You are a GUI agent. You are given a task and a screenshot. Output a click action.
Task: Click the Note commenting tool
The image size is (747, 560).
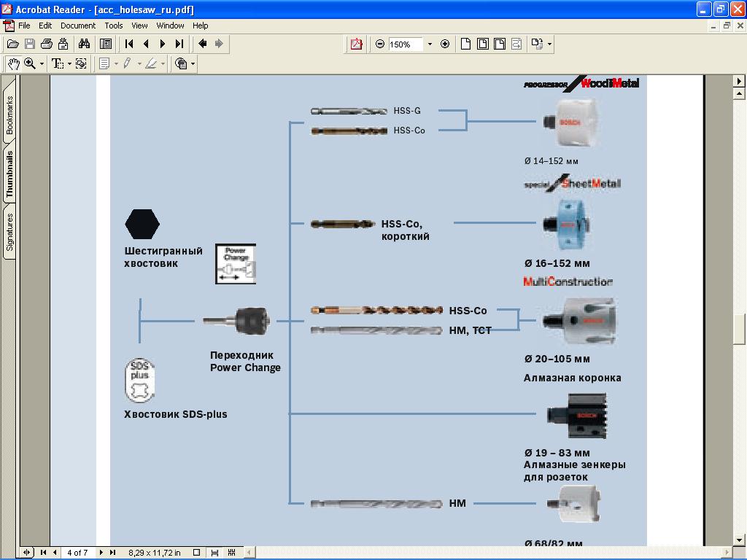pos(104,64)
